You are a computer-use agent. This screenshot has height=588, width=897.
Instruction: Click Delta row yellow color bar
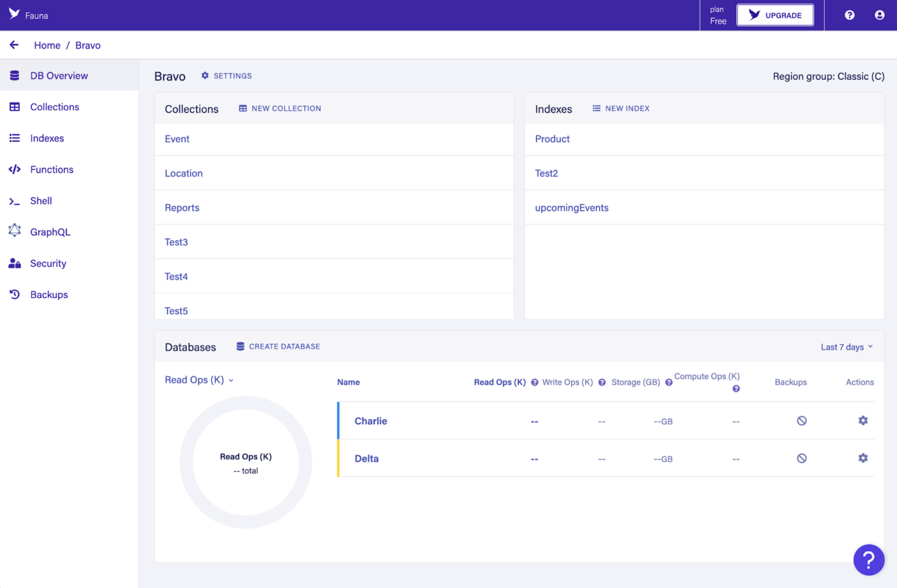[338, 458]
